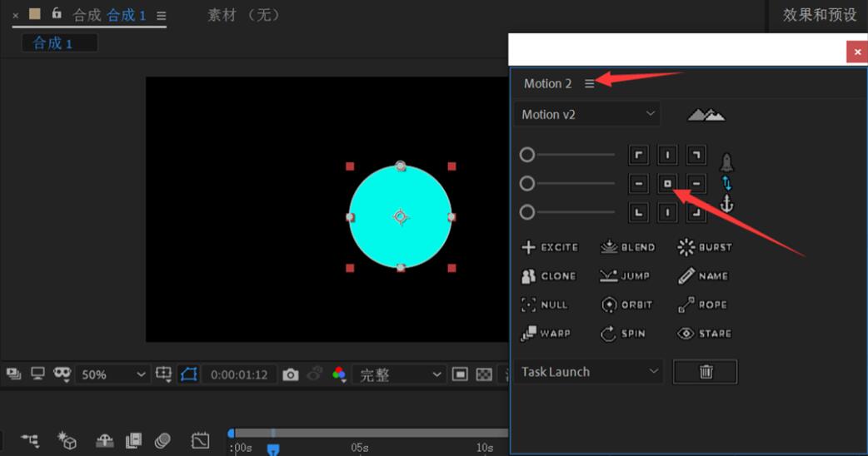Open the 素材 (无) panel tab
Viewport: 868px width, 456px height.
point(243,15)
